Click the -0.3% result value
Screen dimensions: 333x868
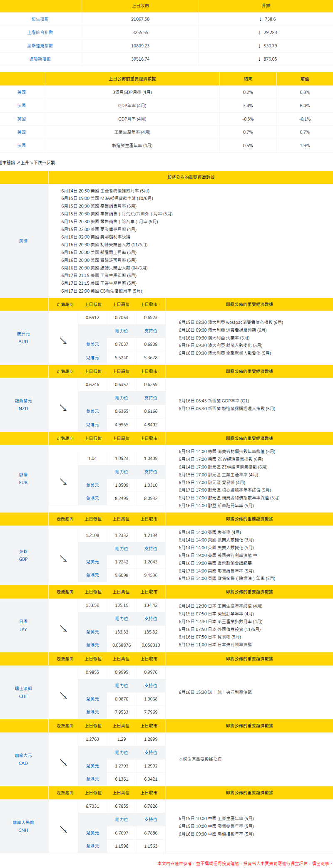coord(248,119)
